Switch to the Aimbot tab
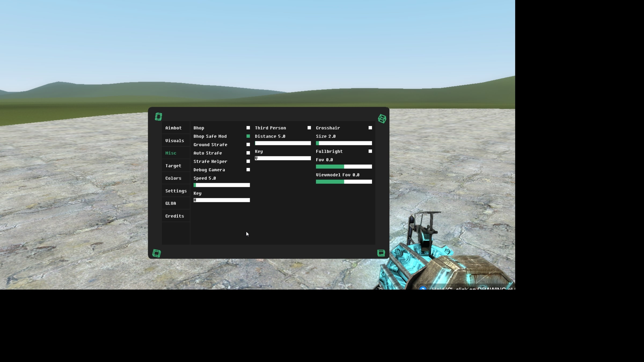The image size is (644, 362). pos(173,128)
